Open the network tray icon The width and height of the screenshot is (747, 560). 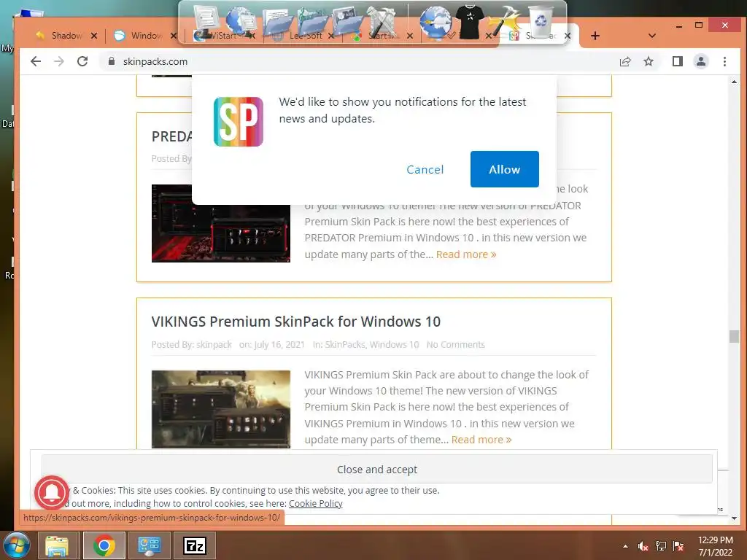(661, 546)
